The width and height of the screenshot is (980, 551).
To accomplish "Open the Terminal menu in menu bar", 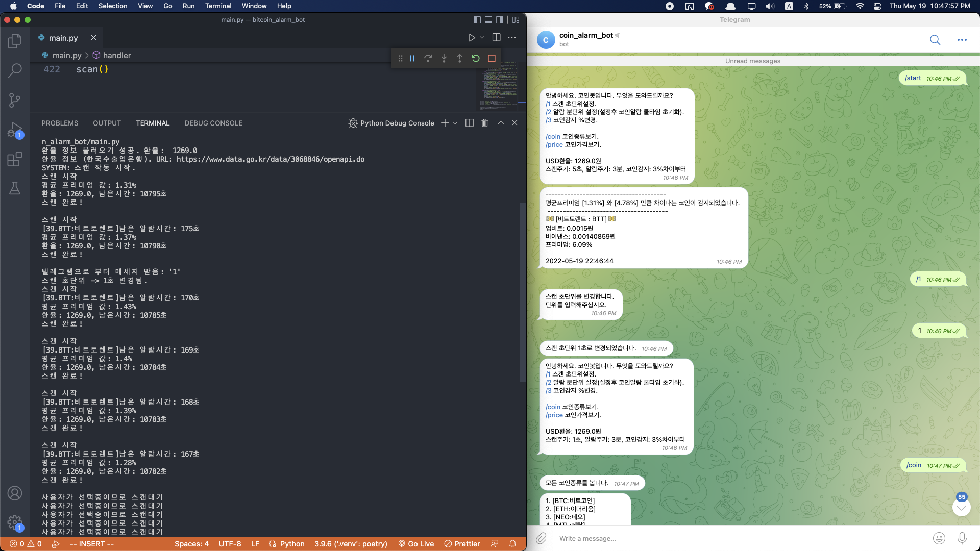I will click(218, 6).
